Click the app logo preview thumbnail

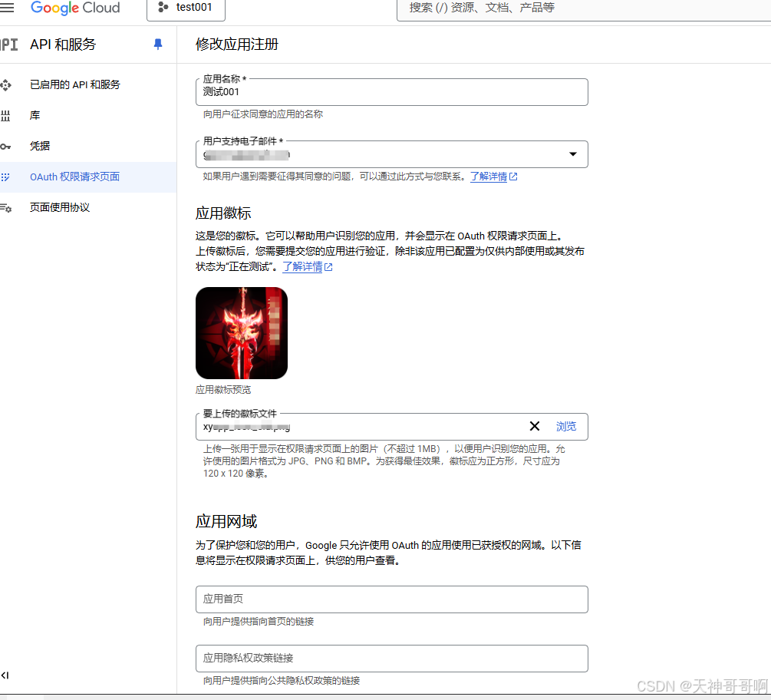[x=242, y=333]
